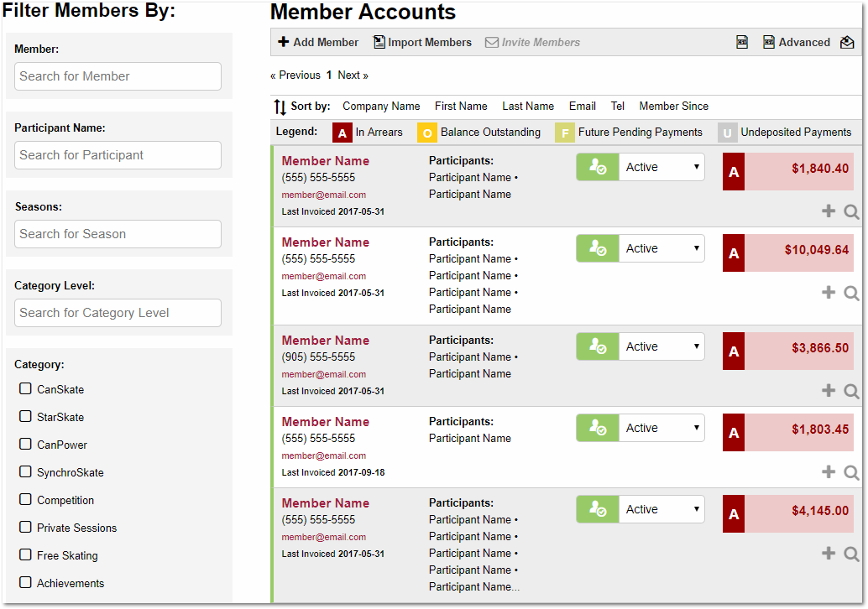Click the green member status icon in the $1,840.40 row
Screen dimensions: 868x609
pos(598,167)
